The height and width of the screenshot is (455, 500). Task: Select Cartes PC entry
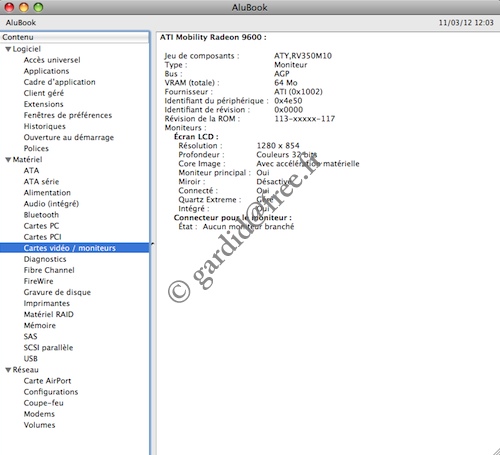tap(41, 226)
